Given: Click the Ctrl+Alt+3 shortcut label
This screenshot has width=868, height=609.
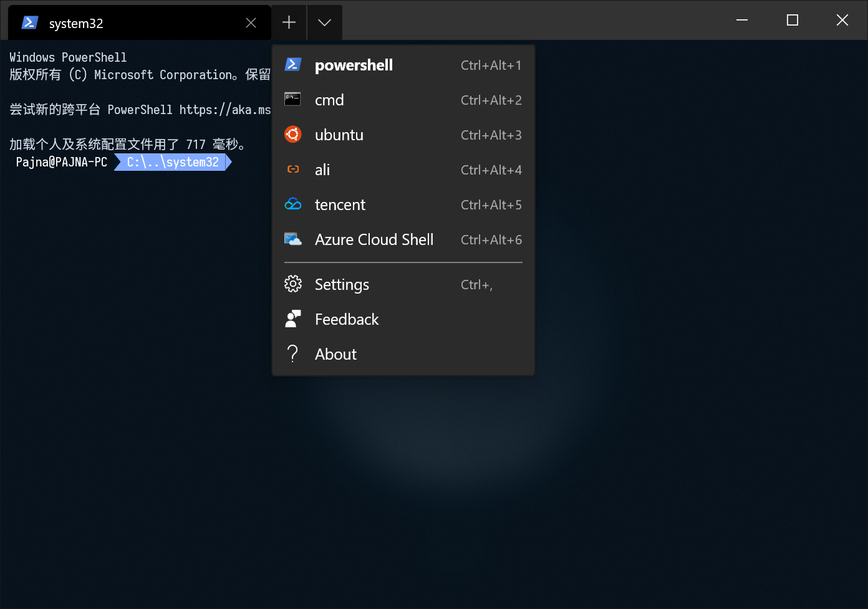Looking at the screenshot, I should pos(491,135).
